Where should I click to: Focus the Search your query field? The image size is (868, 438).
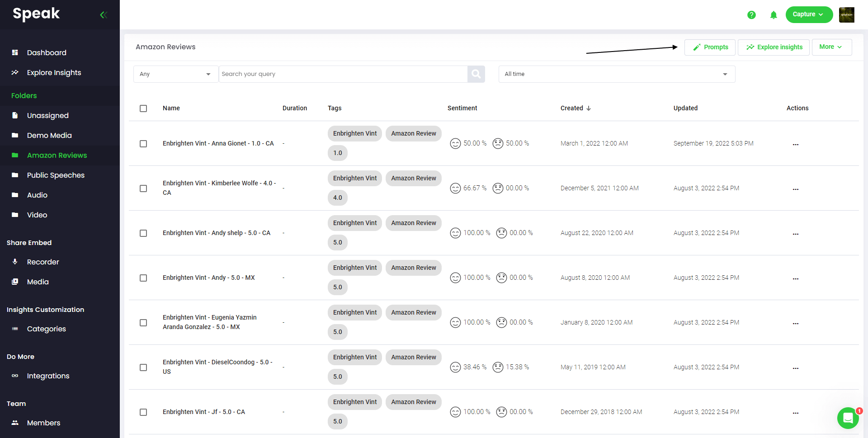point(343,74)
